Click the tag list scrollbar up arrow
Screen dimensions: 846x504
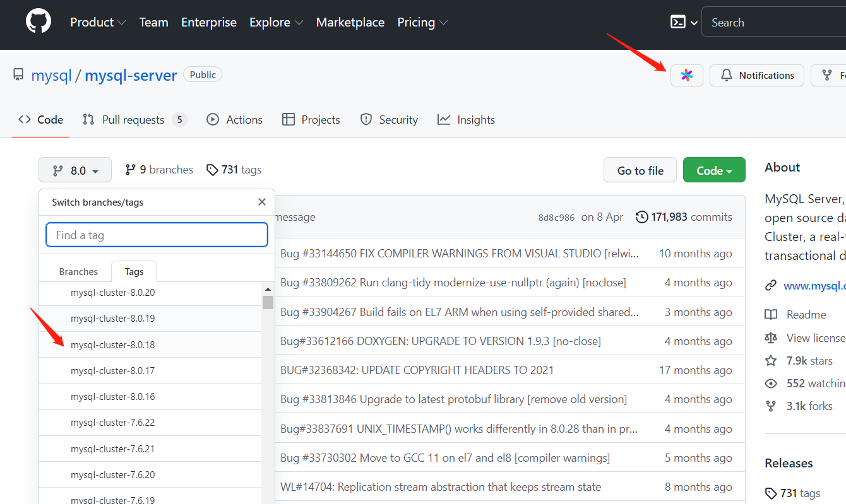coord(268,290)
